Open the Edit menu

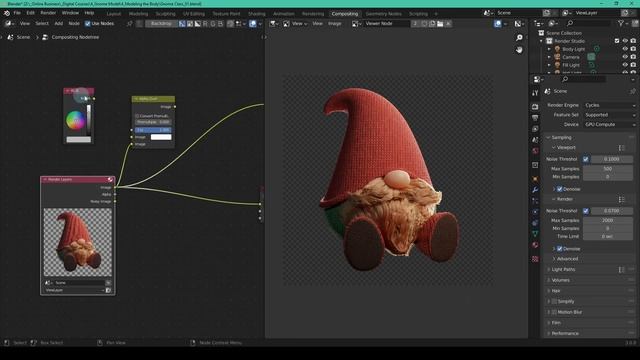31,13
